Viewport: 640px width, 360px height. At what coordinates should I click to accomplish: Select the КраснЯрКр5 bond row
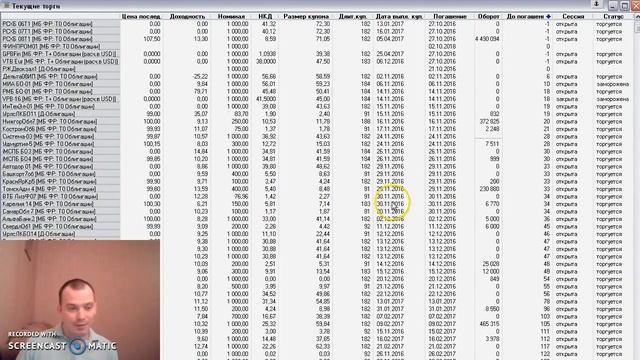click(x=60, y=182)
